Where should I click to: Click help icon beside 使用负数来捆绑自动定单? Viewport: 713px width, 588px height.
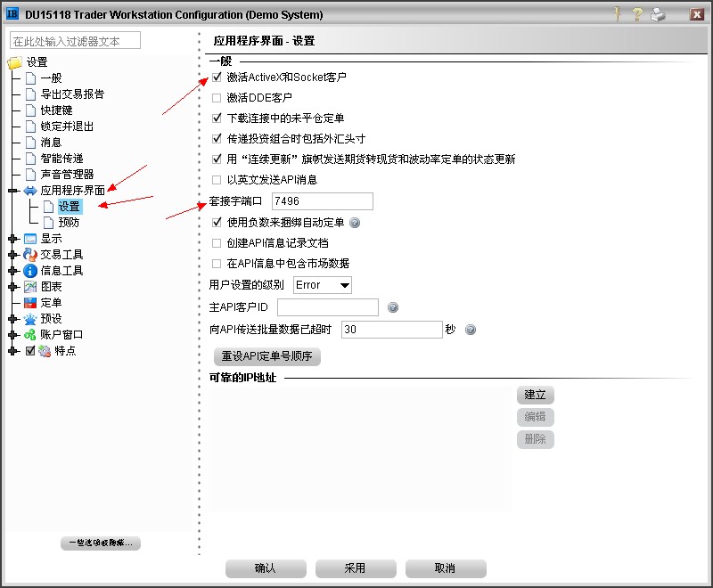[355, 223]
